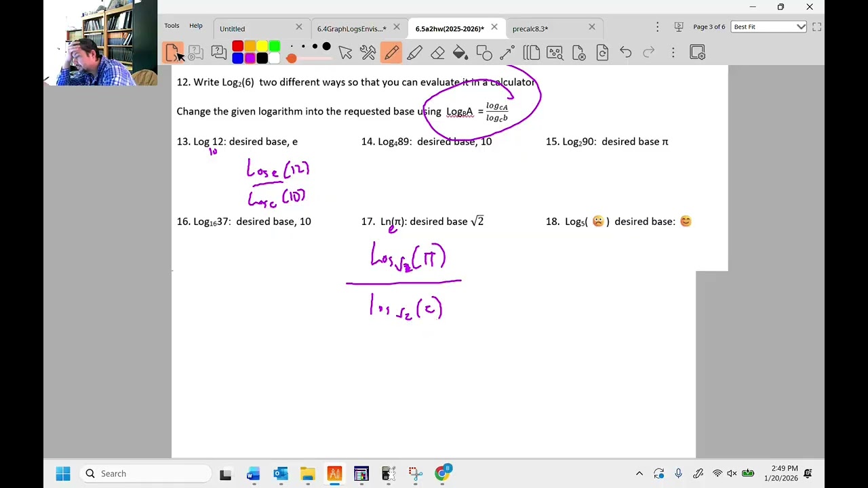This screenshot has width=868, height=488.
Task: Pick the orange color swatch
Action: (250, 46)
